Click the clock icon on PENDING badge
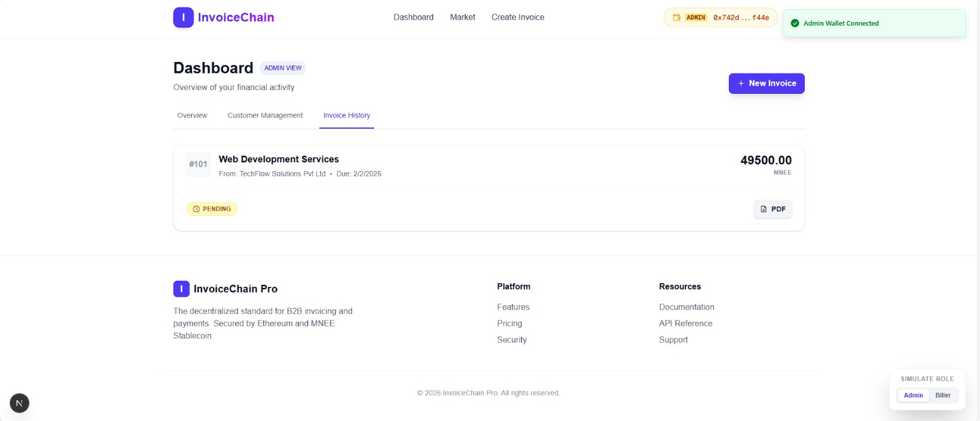980x421 pixels. coord(196,209)
